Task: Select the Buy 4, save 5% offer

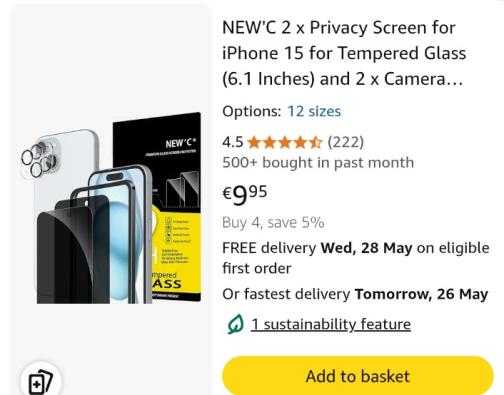Action: 273,222
